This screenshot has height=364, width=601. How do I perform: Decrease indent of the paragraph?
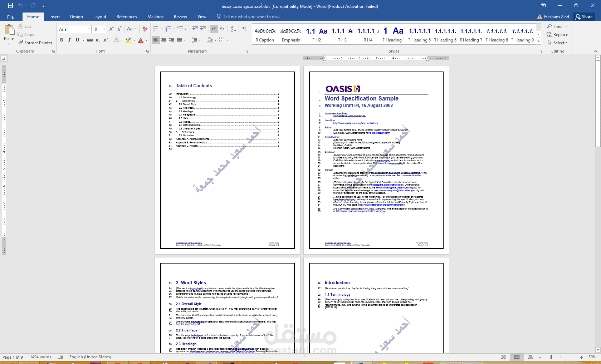coord(195,29)
